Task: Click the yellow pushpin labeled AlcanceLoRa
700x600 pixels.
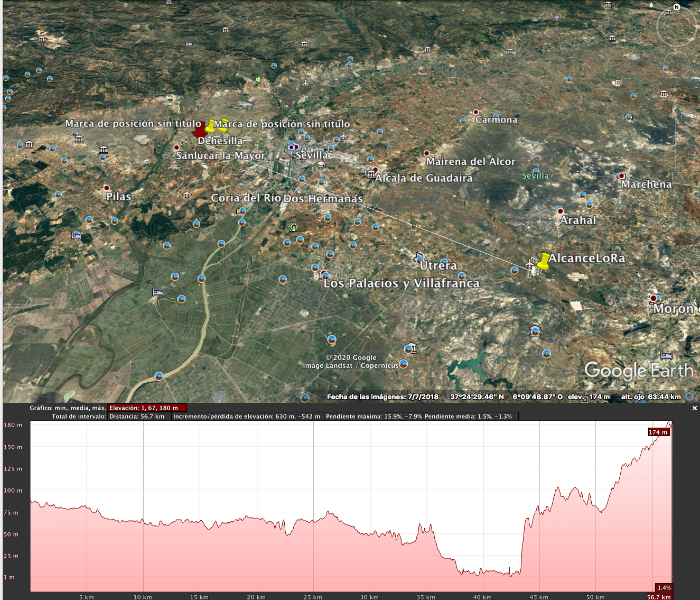Action: 543,261
